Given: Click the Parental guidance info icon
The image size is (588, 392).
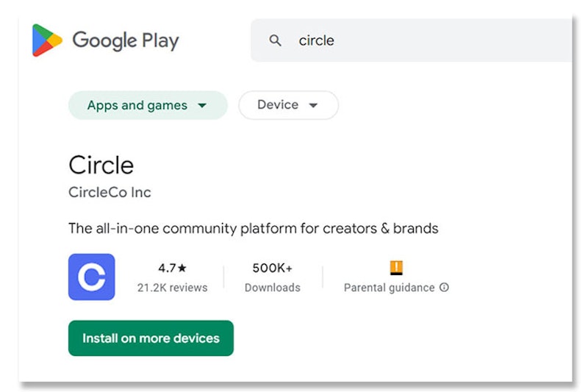Looking at the screenshot, I should 444,288.
